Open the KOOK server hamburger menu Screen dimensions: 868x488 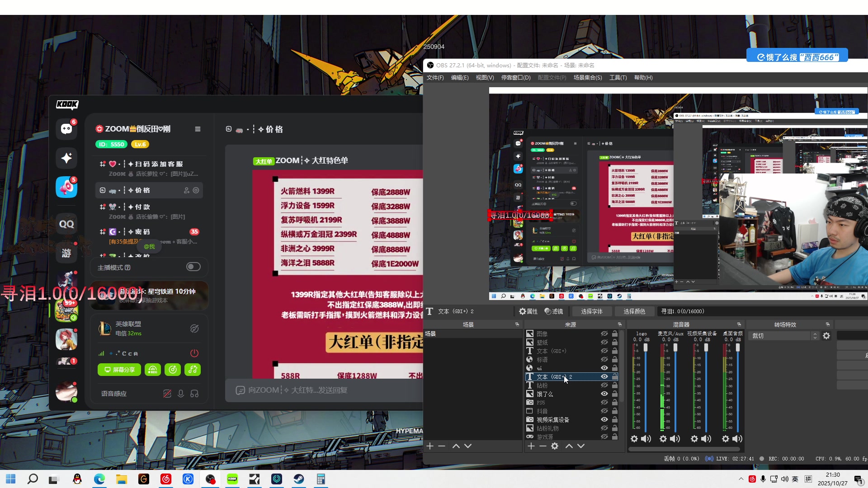tap(198, 129)
